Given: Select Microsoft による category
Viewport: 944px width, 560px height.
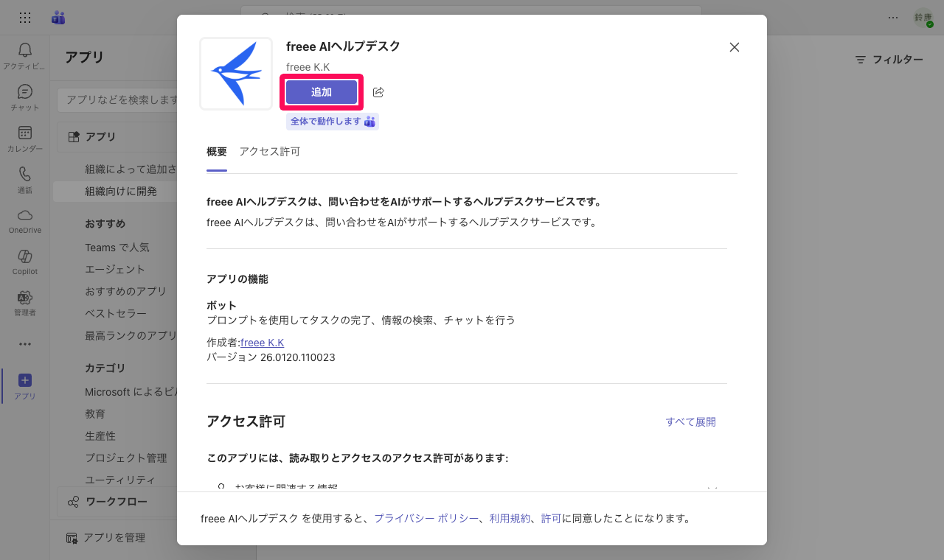Looking at the screenshot, I should [x=131, y=392].
